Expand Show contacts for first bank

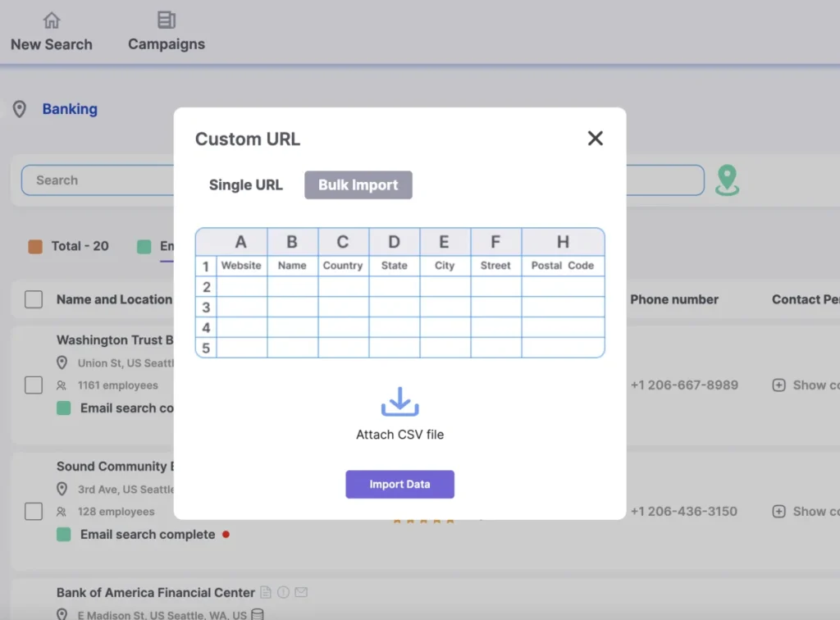pos(806,385)
